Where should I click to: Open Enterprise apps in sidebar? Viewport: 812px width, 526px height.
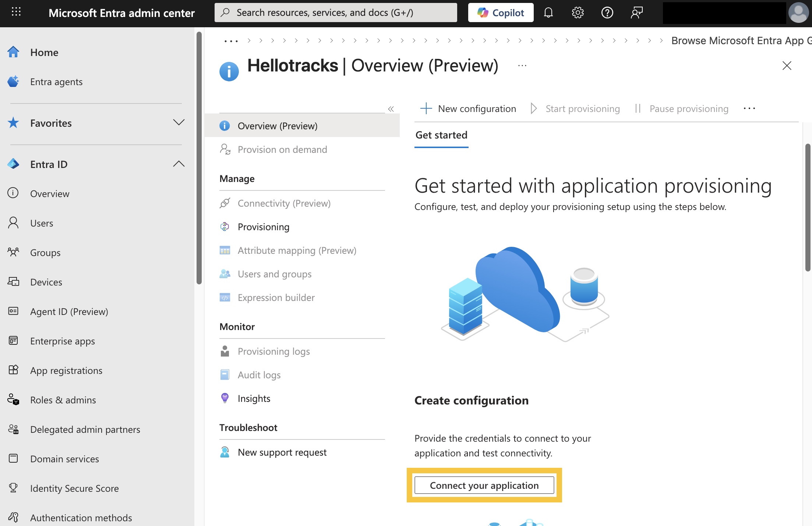click(x=63, y=341)
